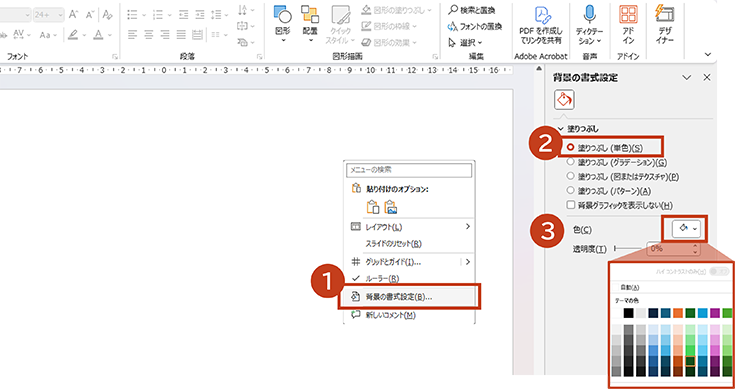Click the transparency 0% spinner arrows
The height and width of the screenshot is (389, 735).
point(696,248)
